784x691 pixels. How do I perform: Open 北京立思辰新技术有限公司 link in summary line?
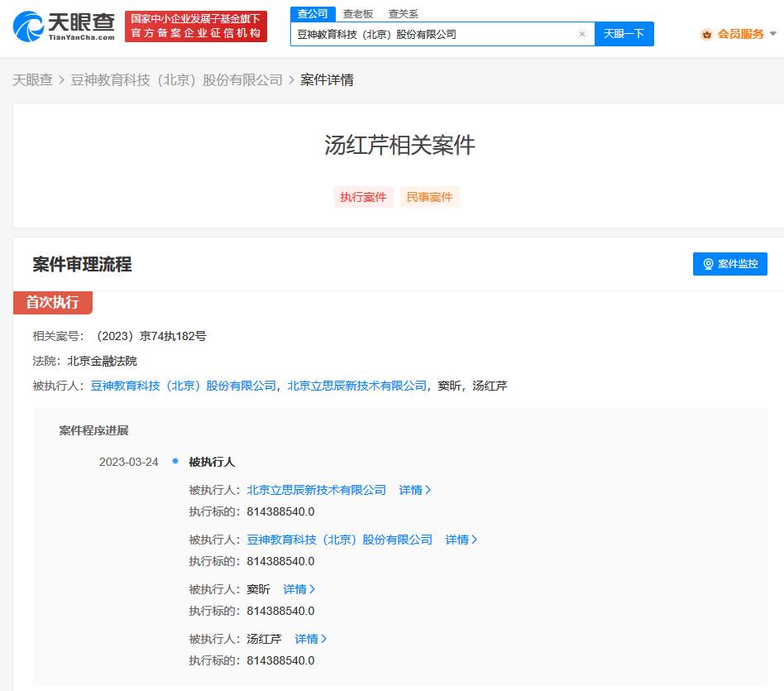click(357, 386)
